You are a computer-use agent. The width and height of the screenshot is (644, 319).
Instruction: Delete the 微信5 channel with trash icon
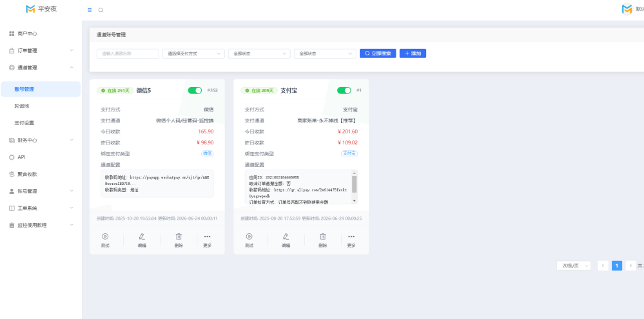click(x=179, y=237)
